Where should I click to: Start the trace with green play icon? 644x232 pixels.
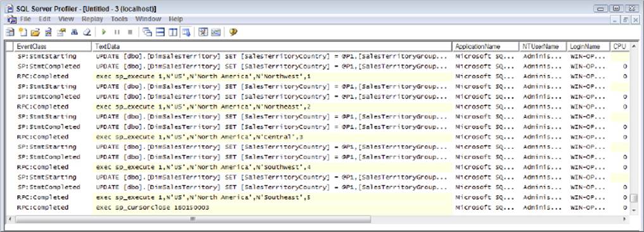click(104, 32)
